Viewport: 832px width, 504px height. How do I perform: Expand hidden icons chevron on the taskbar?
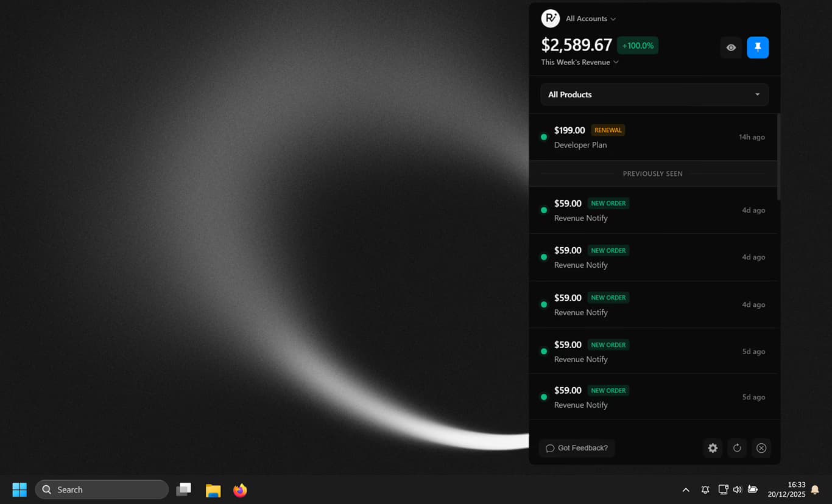point(686,489)
